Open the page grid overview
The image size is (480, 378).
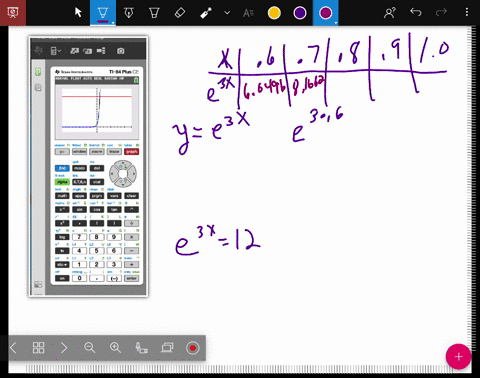[x=38, y=348]
